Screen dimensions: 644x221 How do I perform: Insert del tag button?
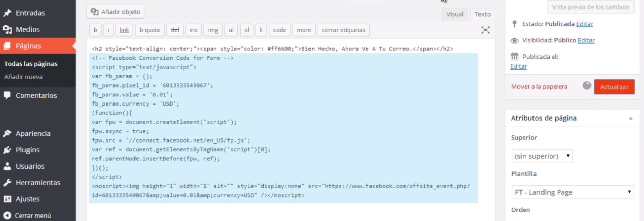click(x=175, y=30)
